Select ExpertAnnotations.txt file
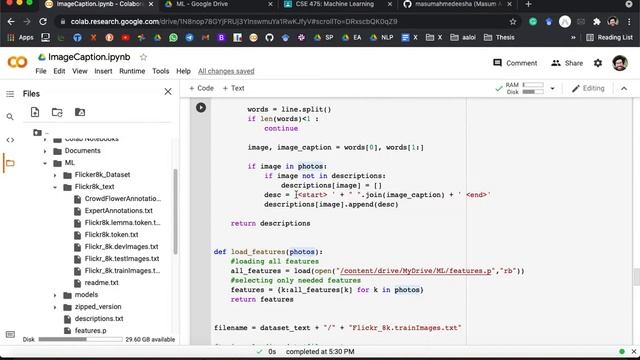 click(x=118, y=211)
